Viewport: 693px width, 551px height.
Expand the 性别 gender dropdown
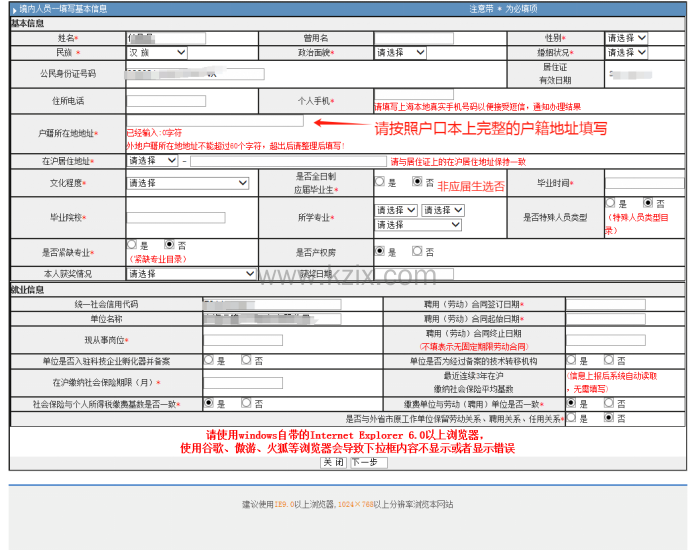pos(626,38)
